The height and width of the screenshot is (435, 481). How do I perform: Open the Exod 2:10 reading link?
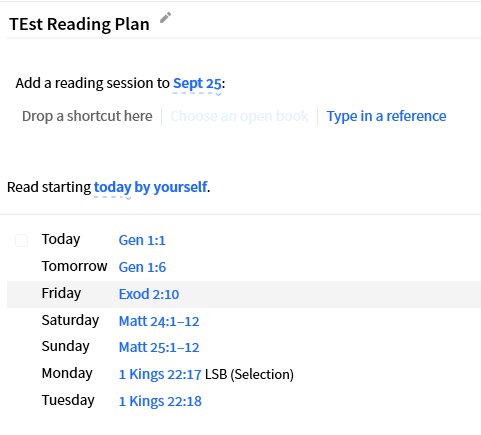149,294
